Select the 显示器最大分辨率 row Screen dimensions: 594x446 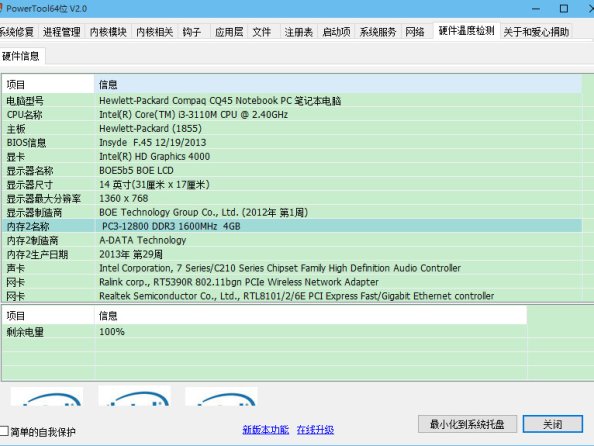tap(292, 198)
